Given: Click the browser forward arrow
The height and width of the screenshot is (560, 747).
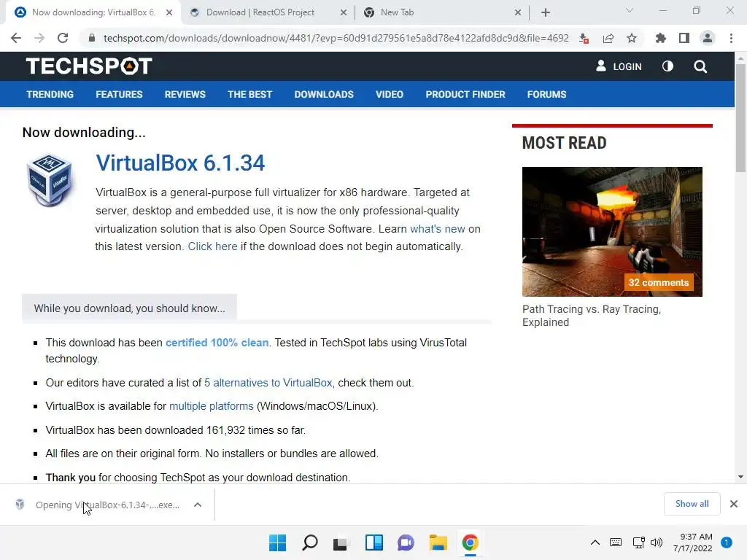Looking at the screenshot, I should [39, 38].
